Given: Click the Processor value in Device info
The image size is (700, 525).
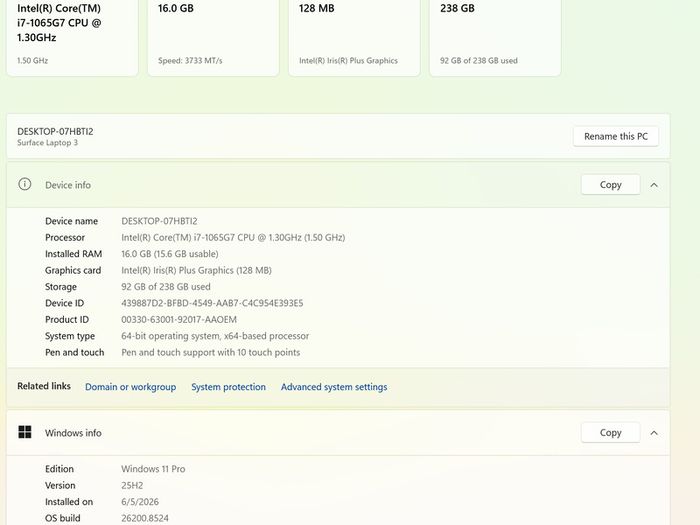Looking at the screenshot, I should (233, 238).
